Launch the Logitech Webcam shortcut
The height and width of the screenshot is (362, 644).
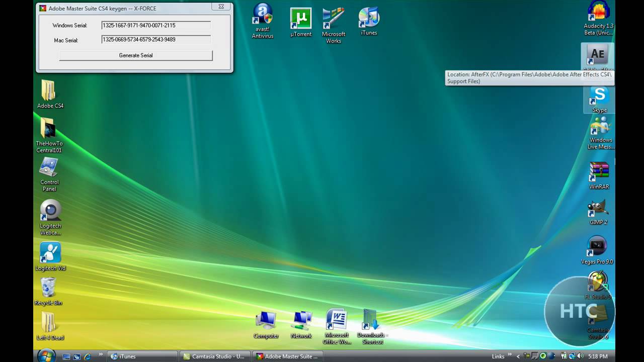(x=50, y=217)
